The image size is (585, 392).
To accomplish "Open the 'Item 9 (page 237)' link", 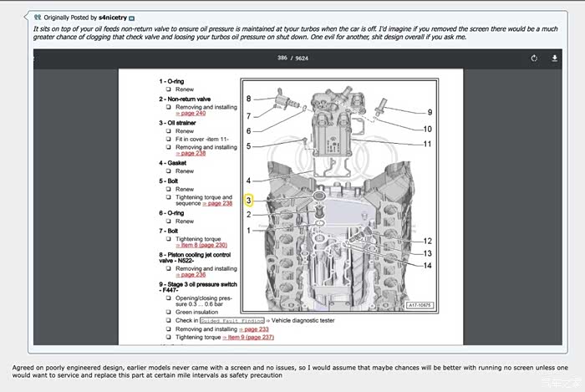I will pos(248,337).
